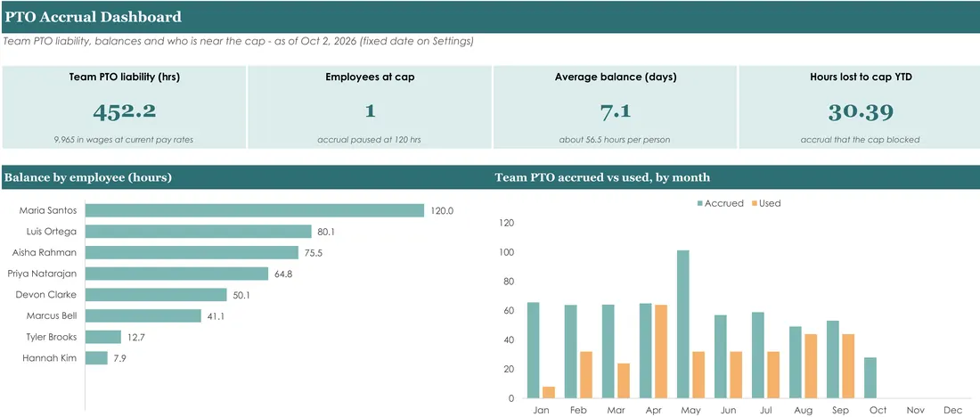Image resolution: width=980 pixels, height=417 pixels.
Task: Click the Team PTO liability (hrs) heading
Action: 125,78
